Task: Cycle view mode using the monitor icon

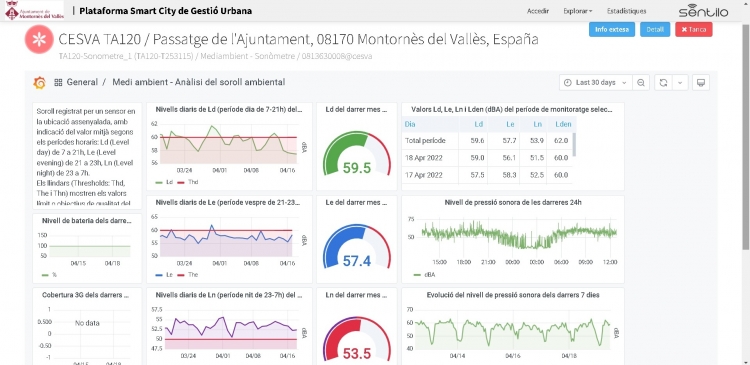Action: tap(701, 83)
